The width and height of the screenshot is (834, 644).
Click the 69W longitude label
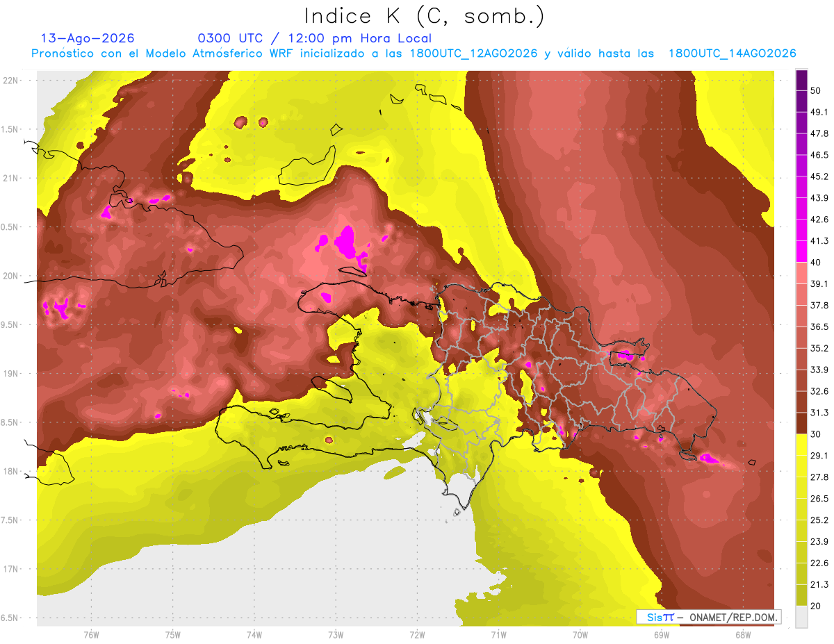(661, 634)
